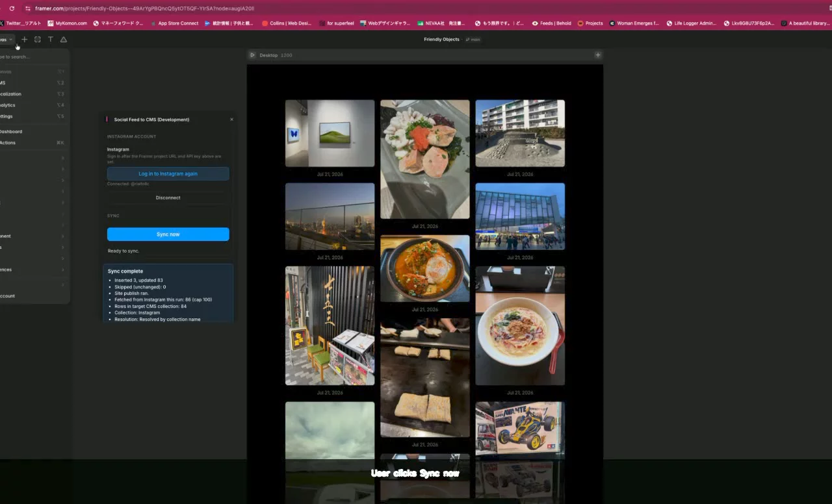Viewport: 832px width, 504px height.
Task: Open the Settings menu item
Action: tap(32, 116)
